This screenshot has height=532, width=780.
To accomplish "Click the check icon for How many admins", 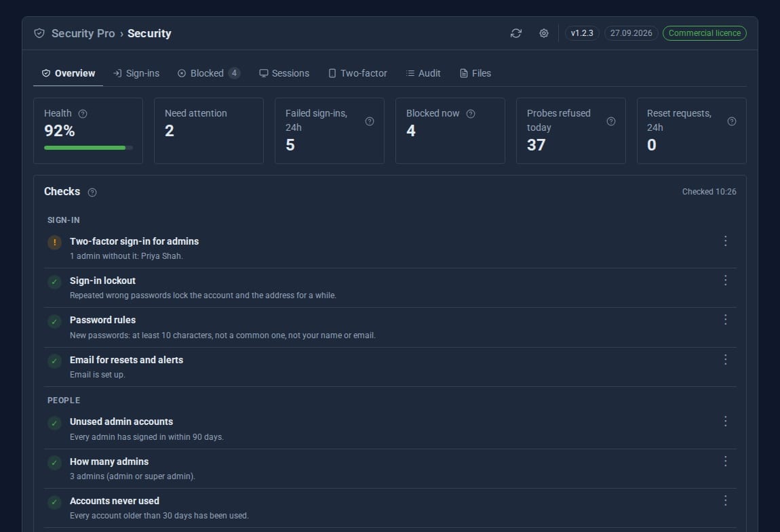I will [x=55, y=463].
